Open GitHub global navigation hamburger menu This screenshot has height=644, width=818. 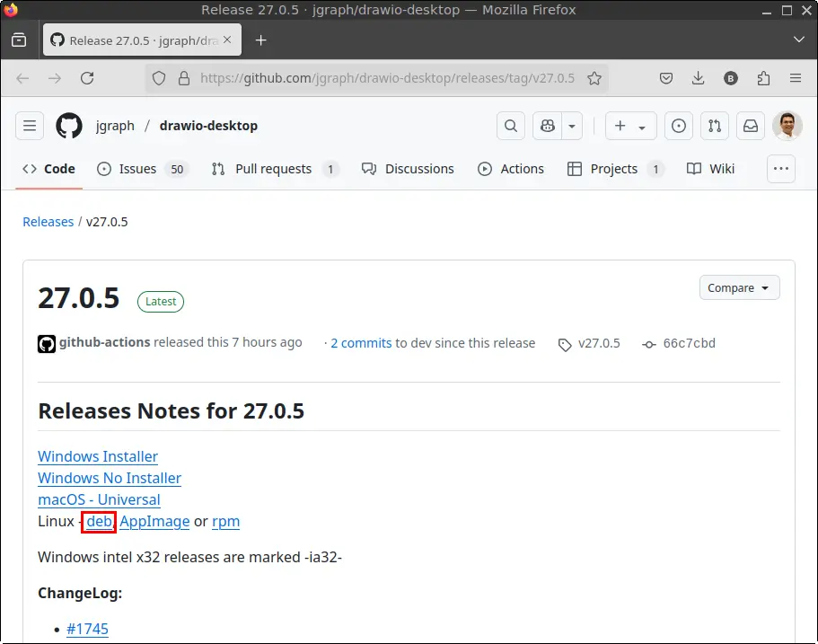[x=30, y=126]
